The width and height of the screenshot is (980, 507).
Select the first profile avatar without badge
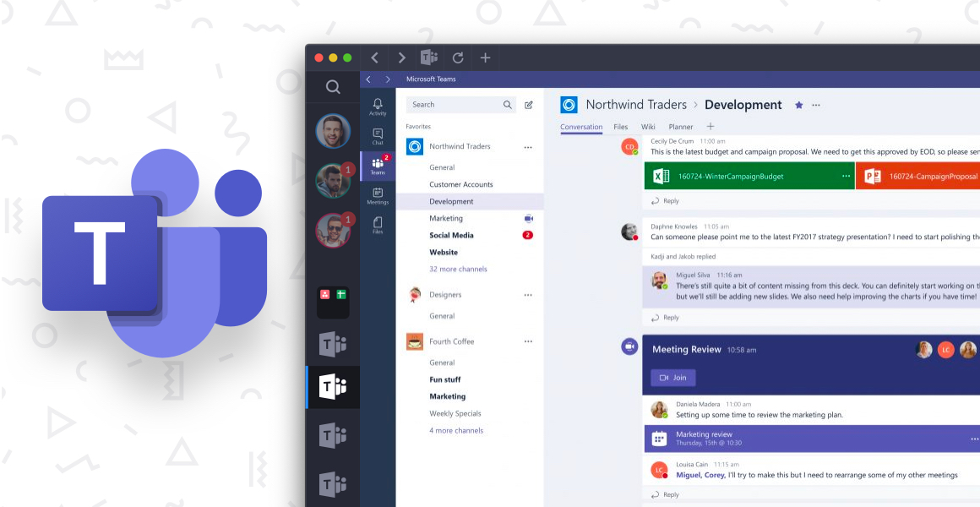pyautogui.click(x=333, y=131)
